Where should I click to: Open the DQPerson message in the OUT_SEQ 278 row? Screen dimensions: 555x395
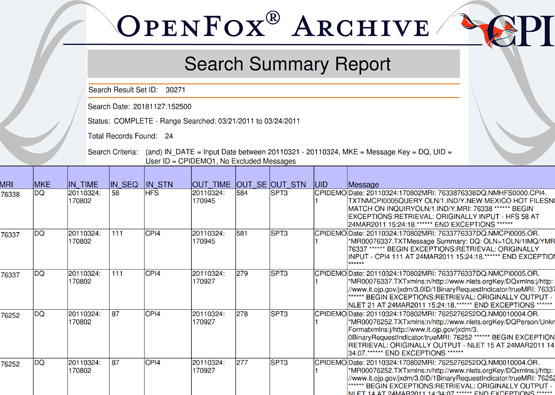pos(451,334)
